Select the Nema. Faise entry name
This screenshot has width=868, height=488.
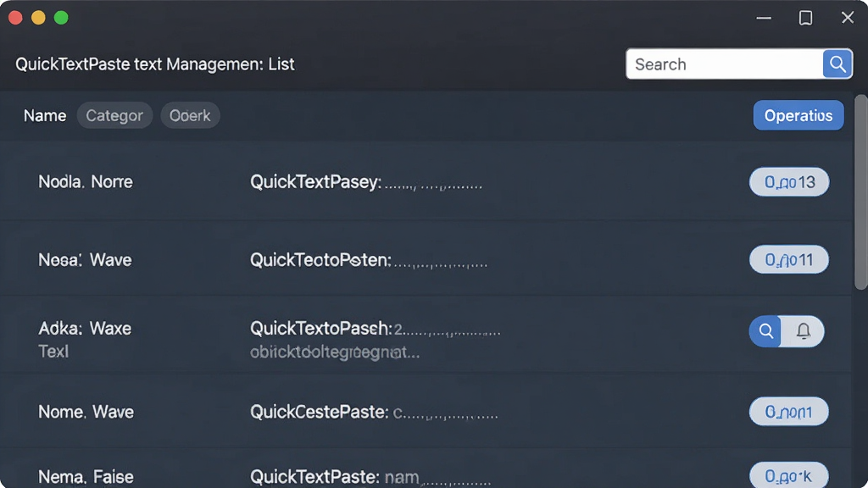86,476
